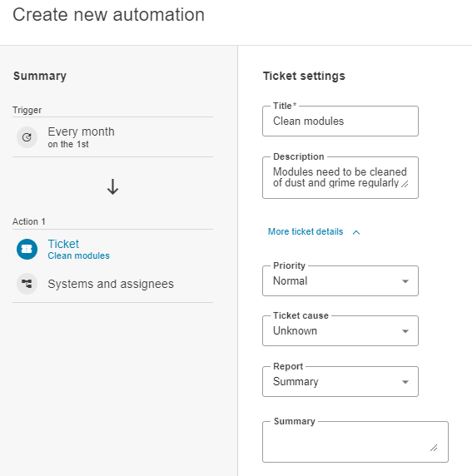Go to Systems and assignees step
Viewport: 472px width, 476px height.
click(112, 284)
